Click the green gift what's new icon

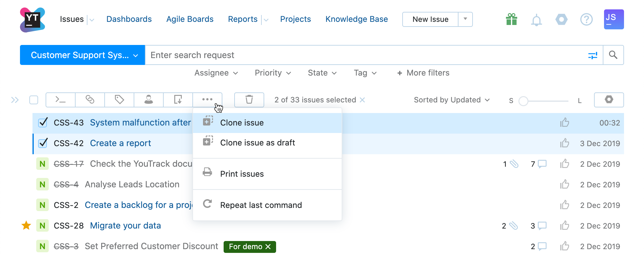click(x=511, y=19)
